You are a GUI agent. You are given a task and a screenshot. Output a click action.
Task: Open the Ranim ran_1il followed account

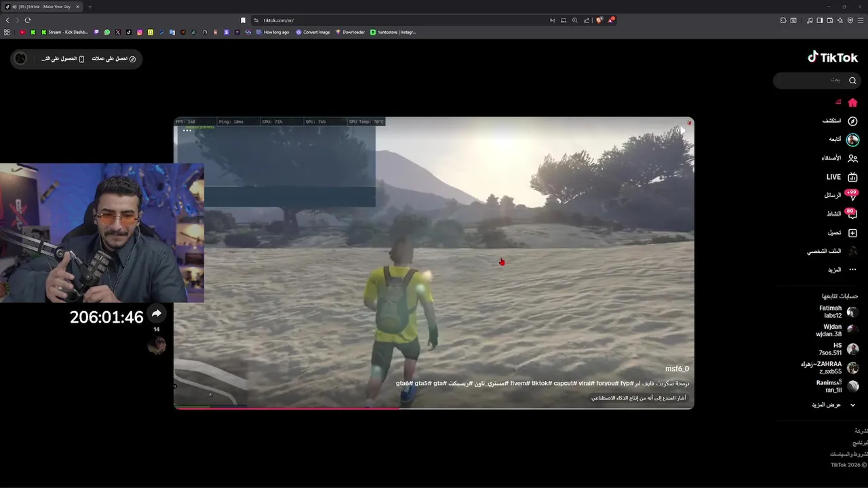(837, 386)
